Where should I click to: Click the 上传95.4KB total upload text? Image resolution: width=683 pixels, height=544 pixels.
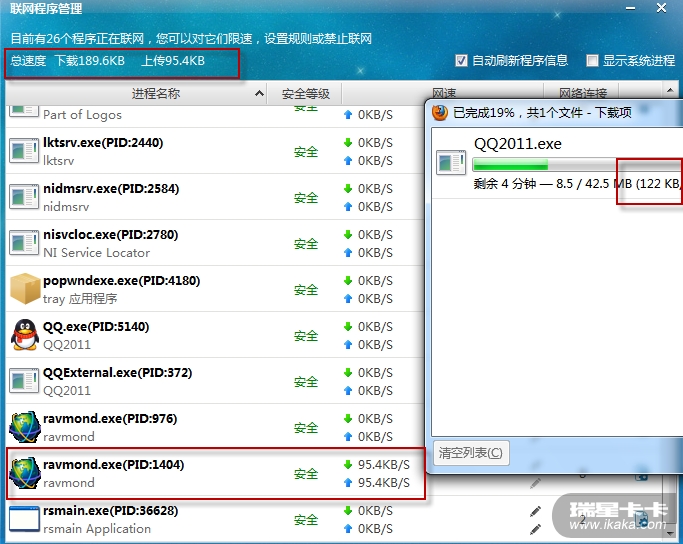pyautogui.click(x=173, y=61)
